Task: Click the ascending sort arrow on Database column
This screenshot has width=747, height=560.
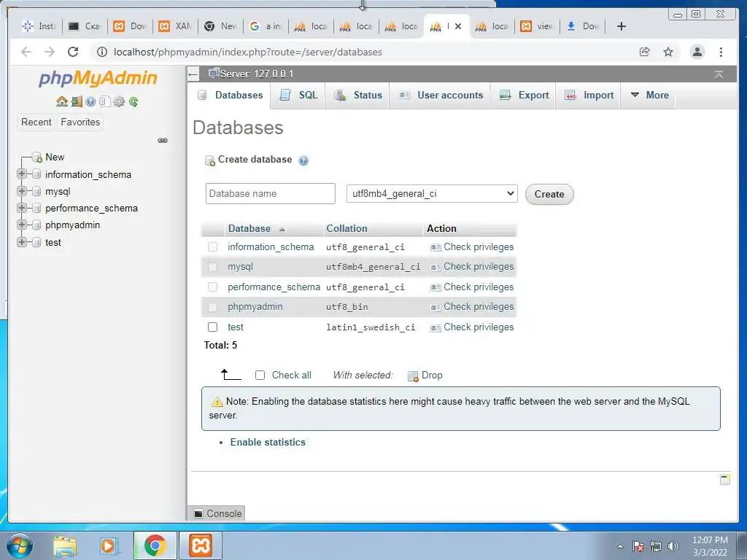Action: pyautogui.click(x=282, y=230)
